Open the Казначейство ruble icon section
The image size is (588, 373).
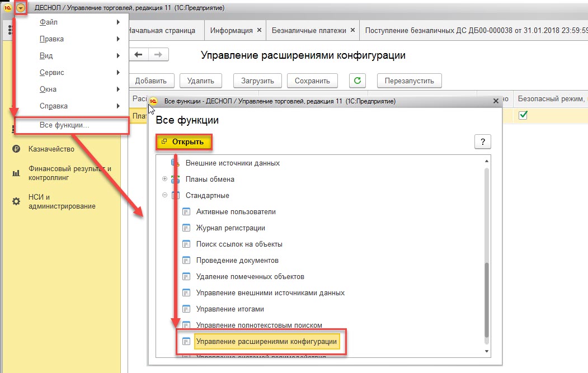[x=16, y=149]
